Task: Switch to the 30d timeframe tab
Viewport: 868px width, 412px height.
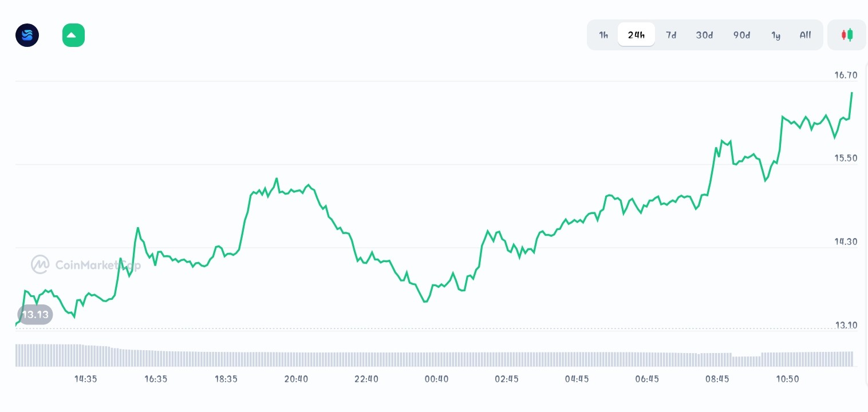Action: tap(704, 34)
